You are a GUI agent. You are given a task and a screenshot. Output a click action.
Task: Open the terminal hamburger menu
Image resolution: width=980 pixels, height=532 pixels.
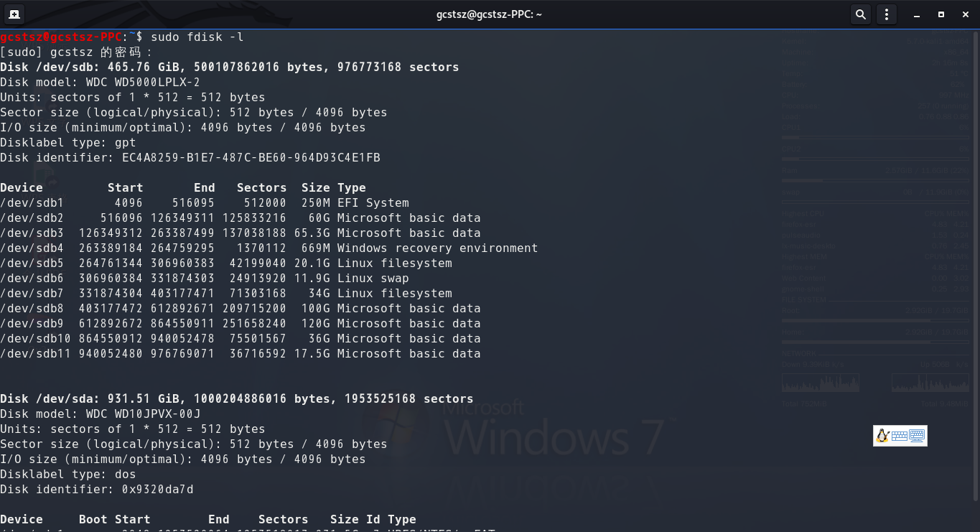[887, 14]
